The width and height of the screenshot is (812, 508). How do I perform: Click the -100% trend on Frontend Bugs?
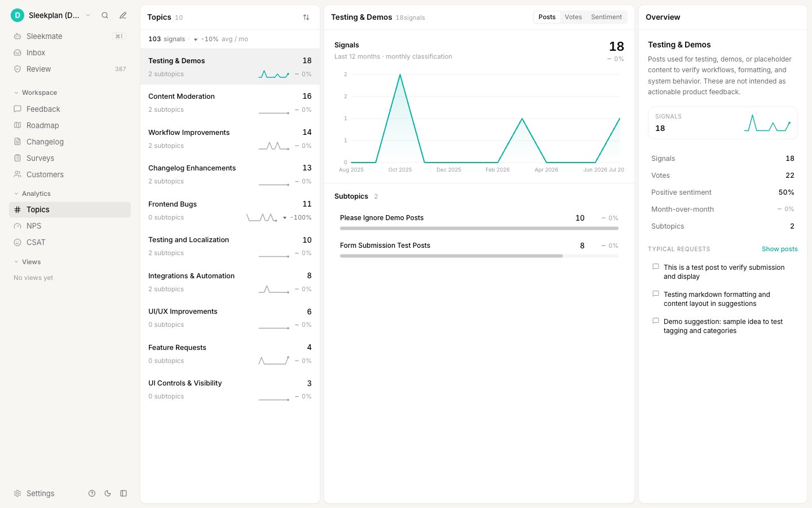tap(297, 217)
